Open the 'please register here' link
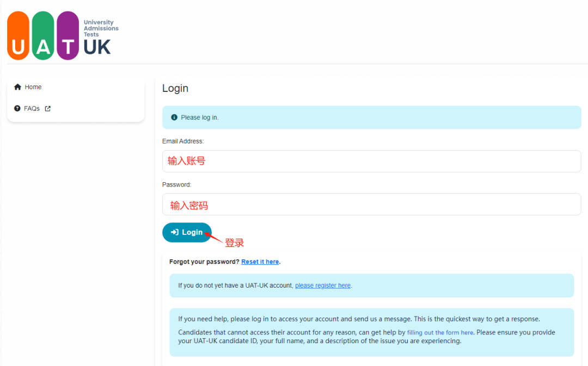 pyautogui.click(x=323, y=286)
